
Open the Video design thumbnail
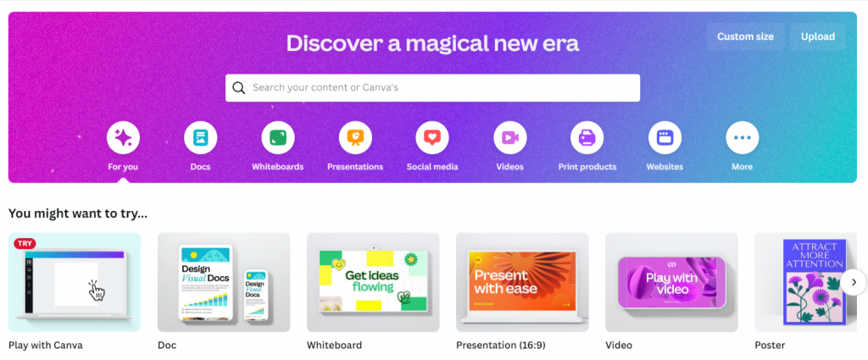(671, 282)
